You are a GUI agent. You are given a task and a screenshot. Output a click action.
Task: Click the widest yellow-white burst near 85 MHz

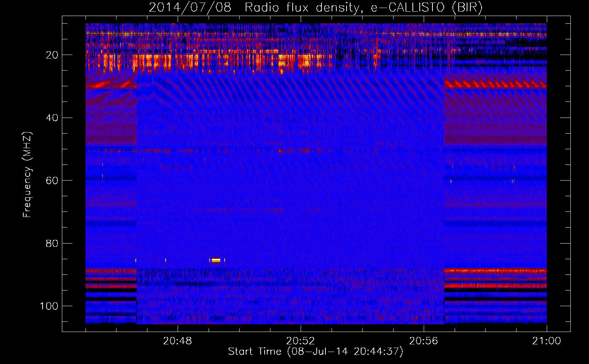216,260
